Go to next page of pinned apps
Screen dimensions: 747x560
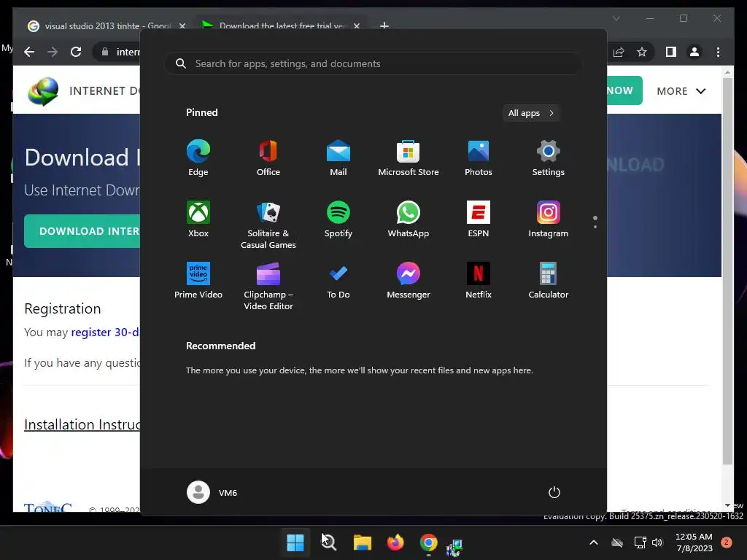(595, 227)
